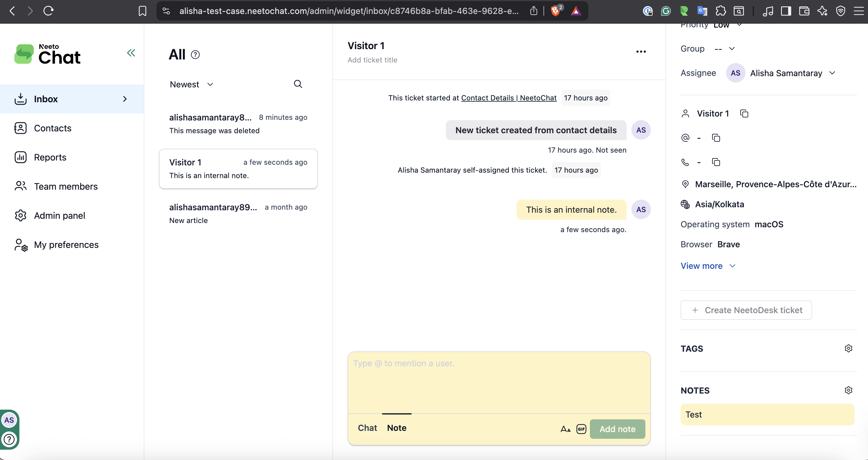Viewport: 868px width, 460px height.
Task: Open conversation search
Action: click(x=298, y=84)
